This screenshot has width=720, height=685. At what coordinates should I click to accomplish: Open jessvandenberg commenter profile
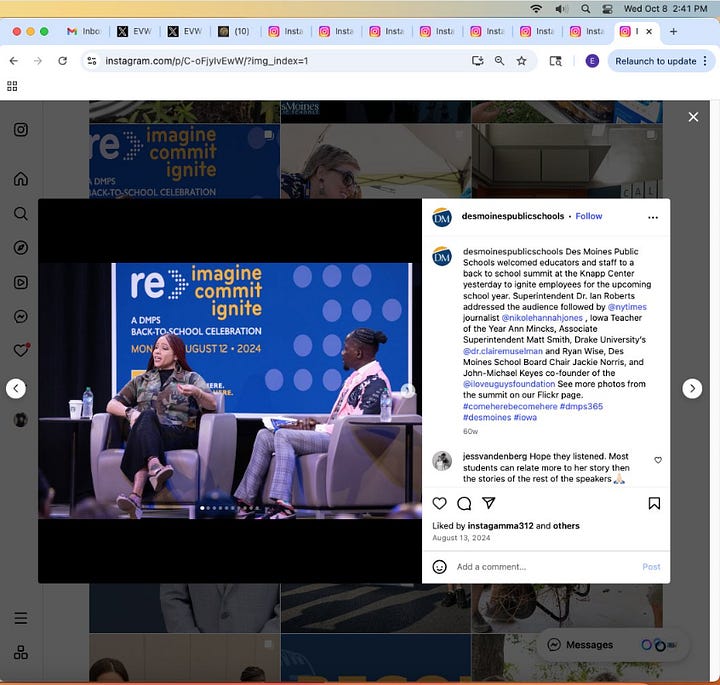pos(495,456)
